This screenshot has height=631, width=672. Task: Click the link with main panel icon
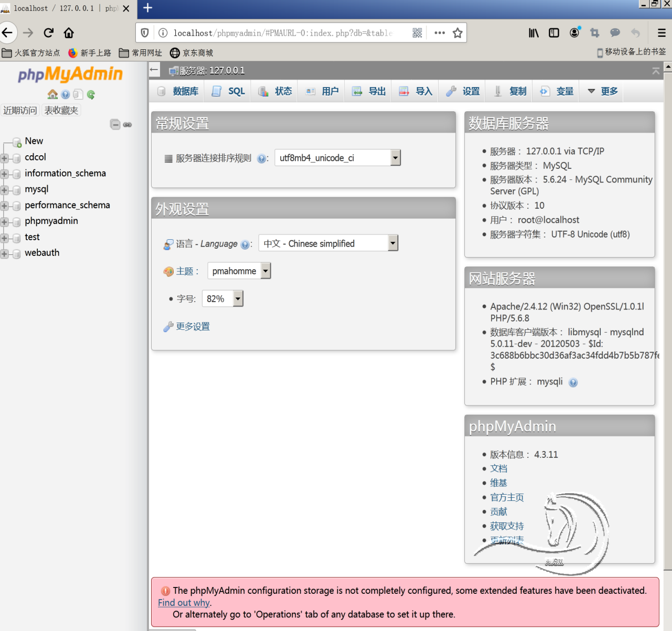coord(127,125)
